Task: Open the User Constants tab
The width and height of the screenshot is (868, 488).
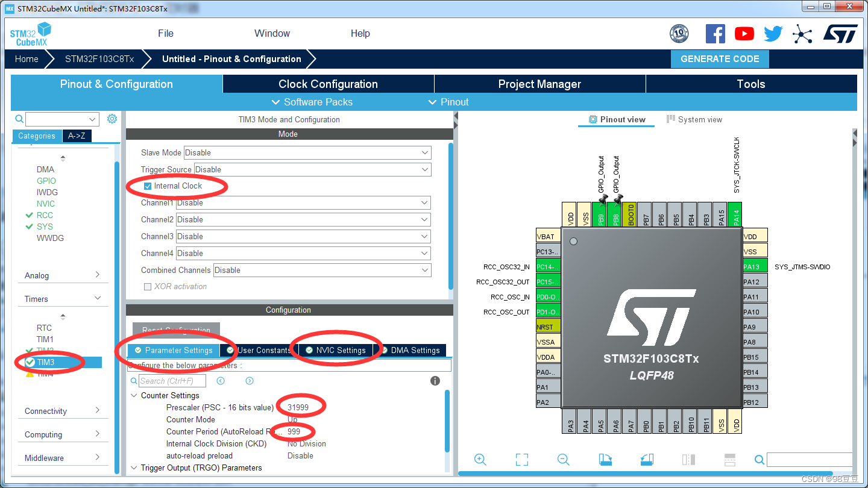Action: (259, 350)
